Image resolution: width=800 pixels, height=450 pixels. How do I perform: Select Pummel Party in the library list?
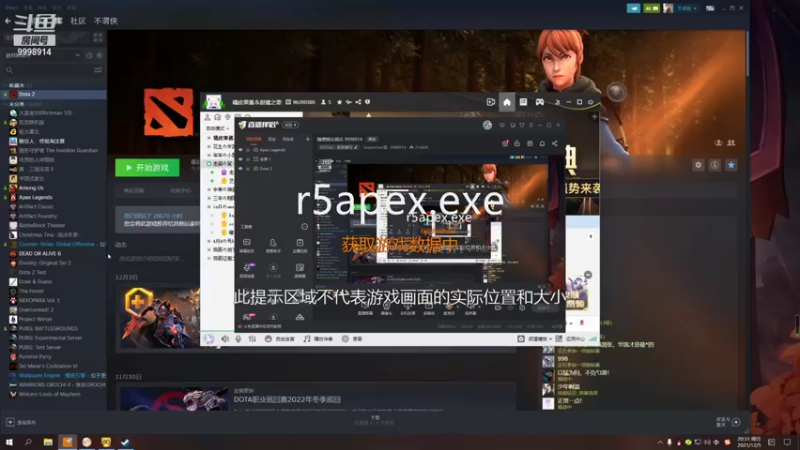point(54,357)
